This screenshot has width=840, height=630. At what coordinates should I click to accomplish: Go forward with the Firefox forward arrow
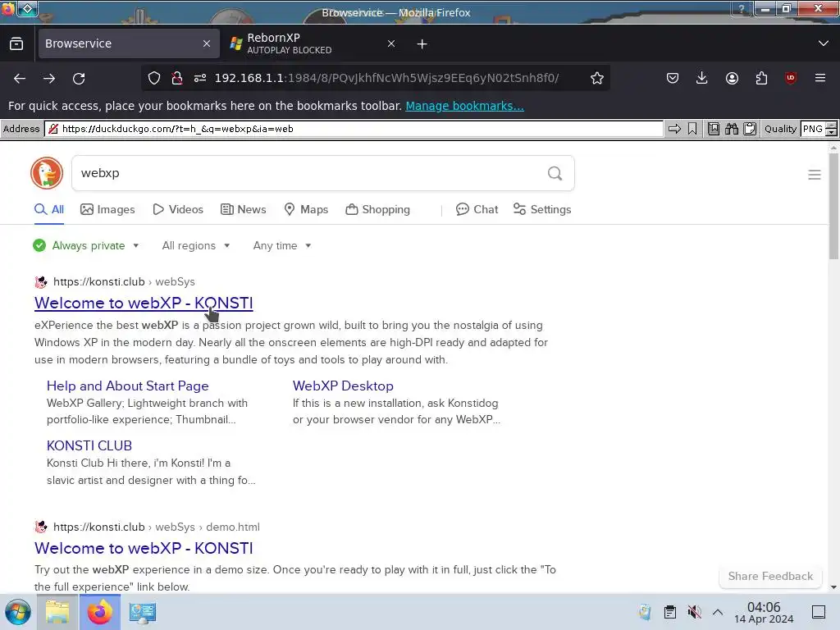(x=49, y=78)
